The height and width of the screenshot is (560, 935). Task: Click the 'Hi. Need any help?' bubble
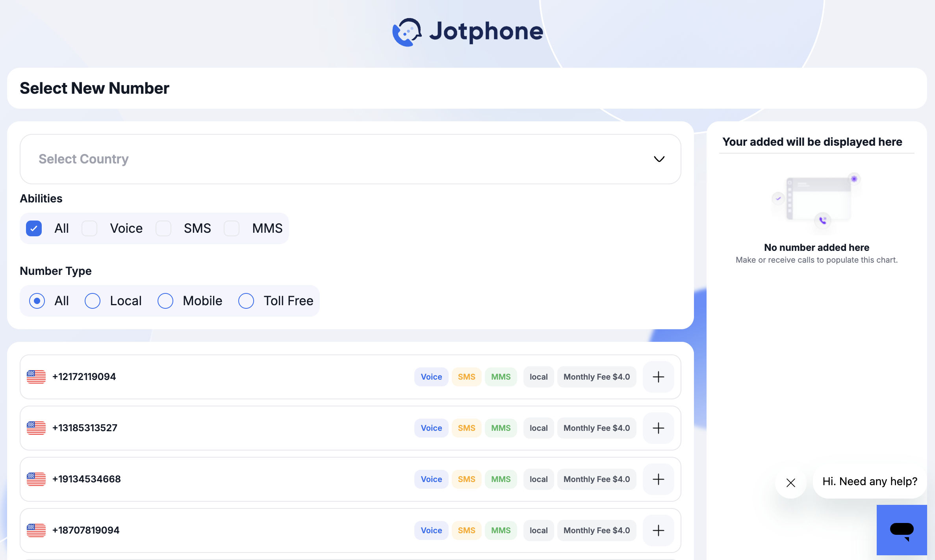tap(870, 482)
